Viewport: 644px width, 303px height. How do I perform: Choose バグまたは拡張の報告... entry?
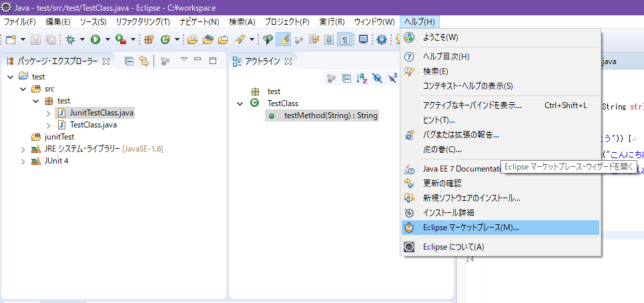click(501, 134)
